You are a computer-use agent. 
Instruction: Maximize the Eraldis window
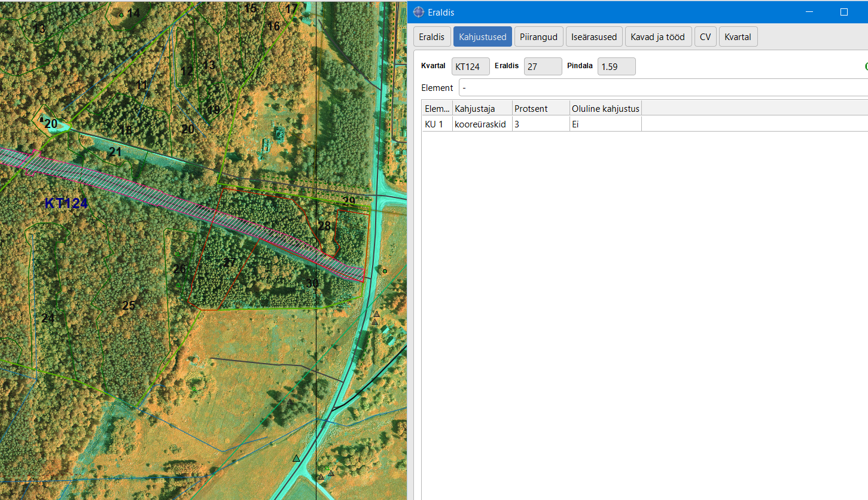(x=844, y=12)
